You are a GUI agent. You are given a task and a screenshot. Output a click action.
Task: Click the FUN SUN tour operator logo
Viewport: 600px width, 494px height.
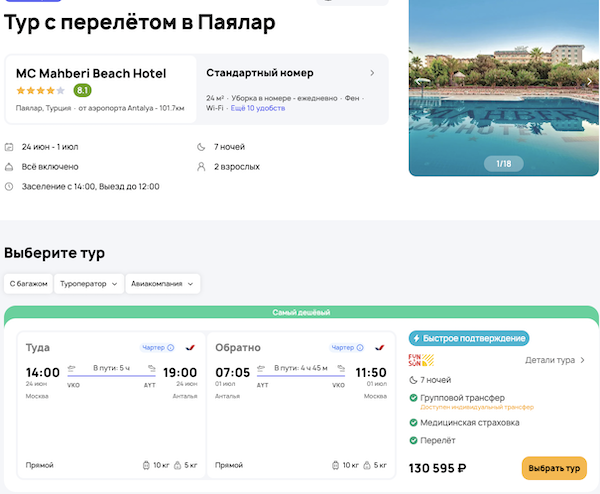tap(421, 360)
